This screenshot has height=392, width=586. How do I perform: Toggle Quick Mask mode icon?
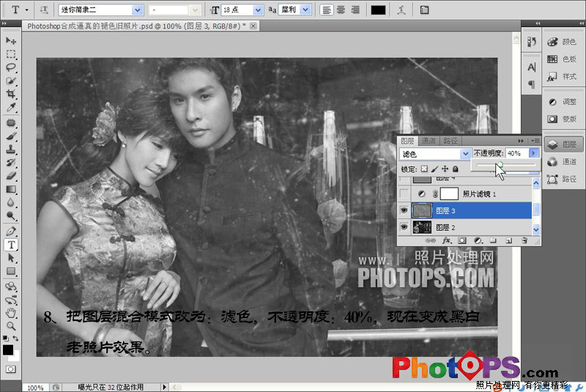coord(11,369)
